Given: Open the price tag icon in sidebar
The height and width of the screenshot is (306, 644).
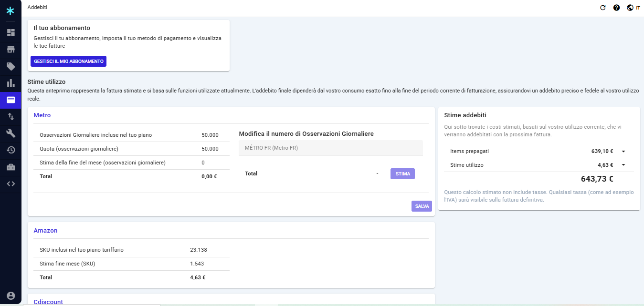Looking at the screenshot, I should (x=11, y=66).
